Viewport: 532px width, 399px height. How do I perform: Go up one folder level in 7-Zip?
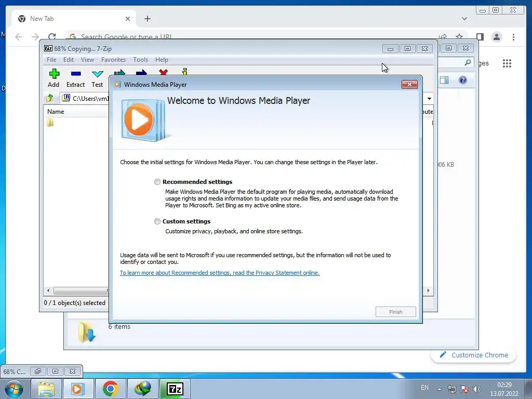point(49,98)
